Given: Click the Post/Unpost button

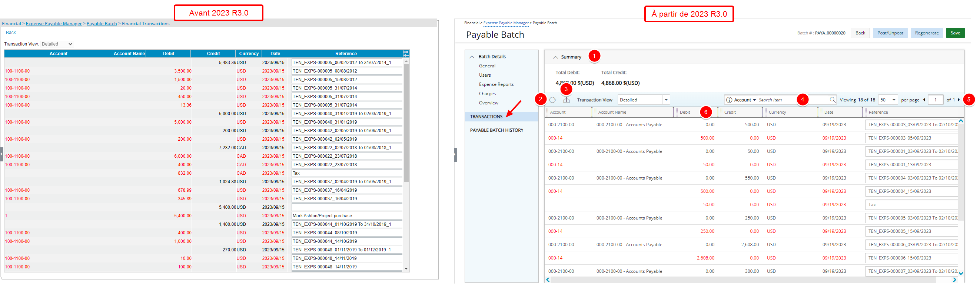Looking at the screenshot, I should (890, 33).
